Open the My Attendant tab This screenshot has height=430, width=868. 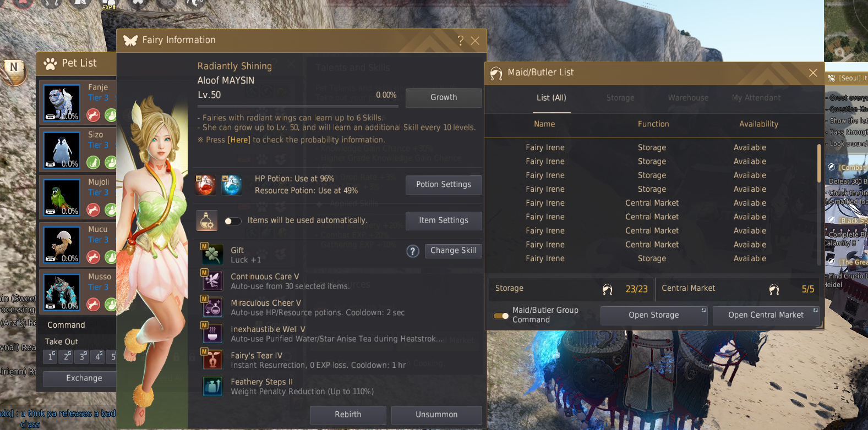(x=756, y=98)
